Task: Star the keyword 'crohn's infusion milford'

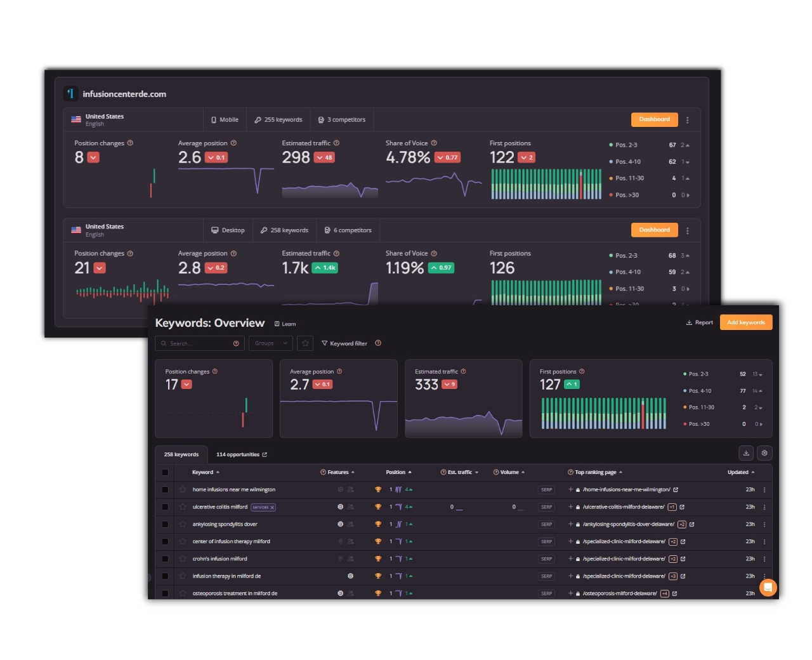Action: coord(183,558)
